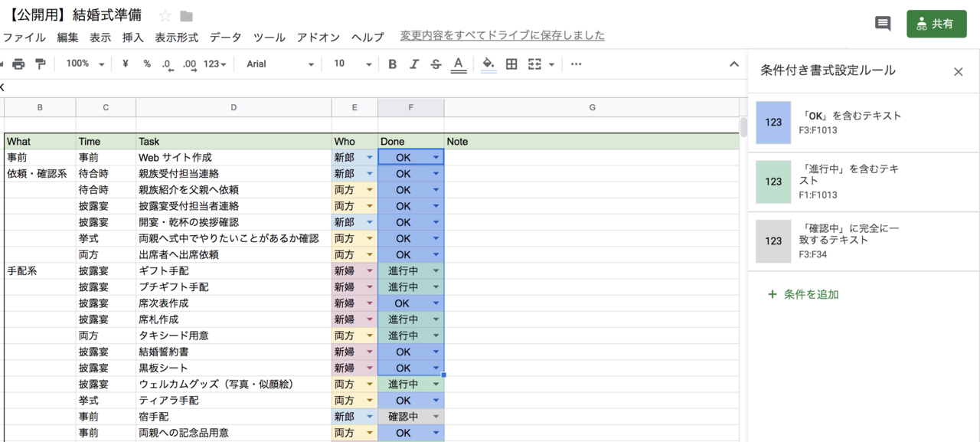
Task: Open the Arial font dropdown
Action: coord(279,64)
